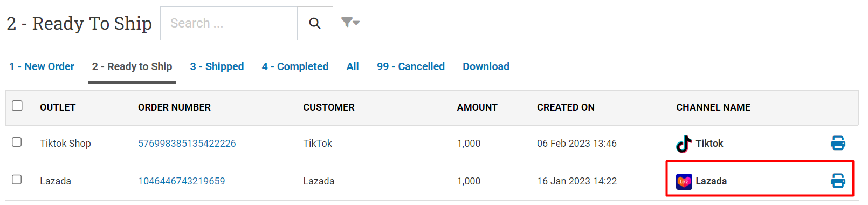Screen dimensions: 868x205
Task: Click the Created On column header
Action: pyautogui.click(x=566, y=107)
